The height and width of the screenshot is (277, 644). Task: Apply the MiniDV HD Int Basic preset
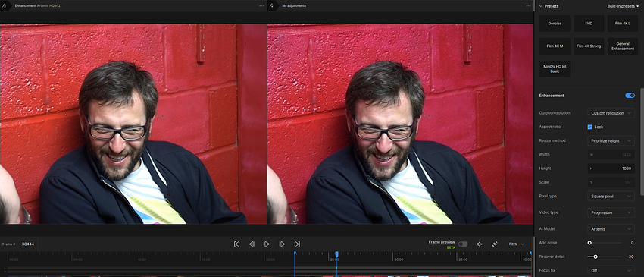(555, 69)
